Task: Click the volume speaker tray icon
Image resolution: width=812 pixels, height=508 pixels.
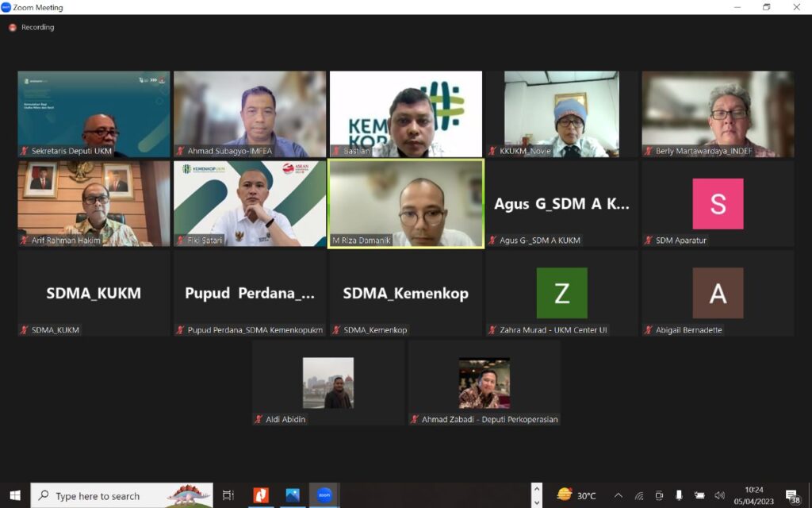Action: coord(719,495)
